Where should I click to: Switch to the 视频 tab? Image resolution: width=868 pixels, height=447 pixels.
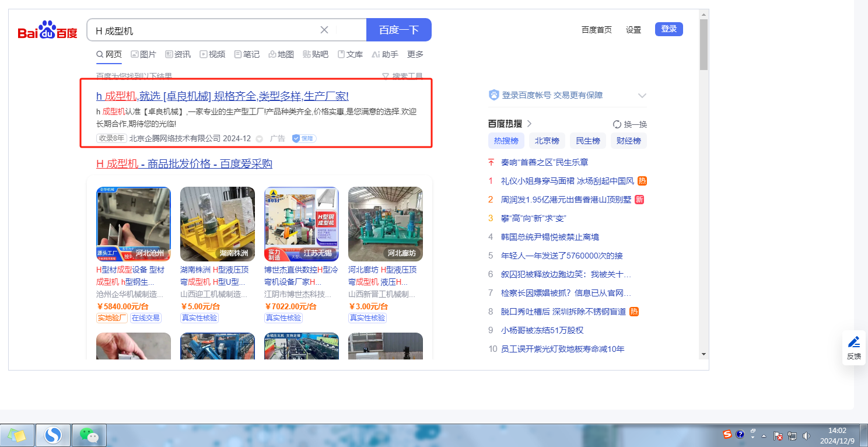point(212,54)
